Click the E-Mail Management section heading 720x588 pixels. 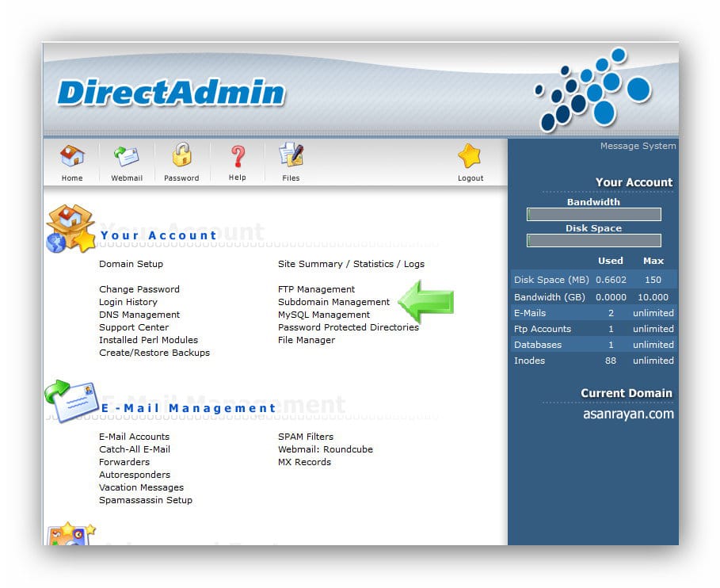188,408
